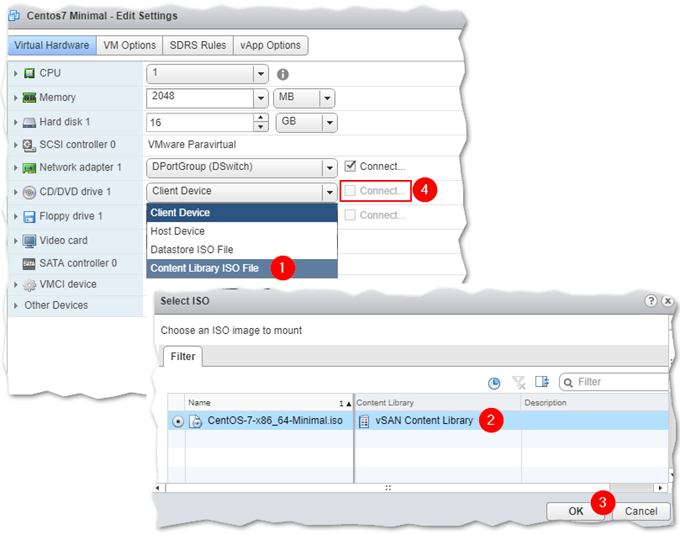Decrease the hard disk size stepper
The image size is (680, 535).
point(260,127)
